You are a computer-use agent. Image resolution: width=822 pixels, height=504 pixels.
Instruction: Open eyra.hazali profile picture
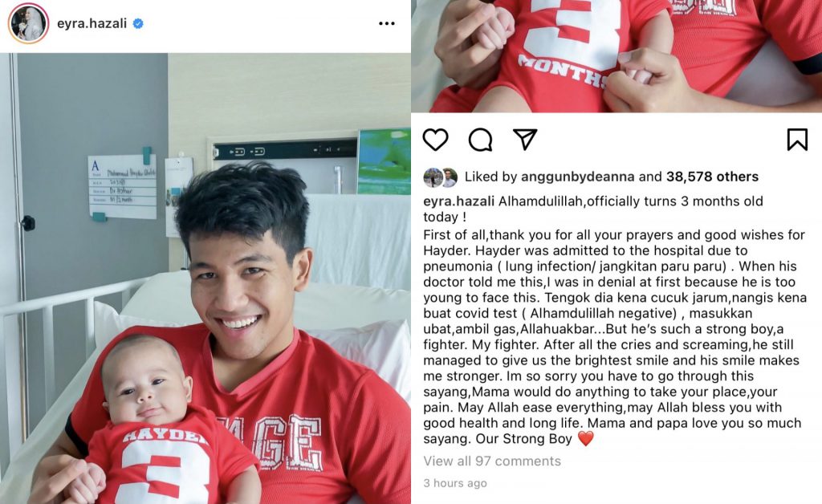[28, 23]
